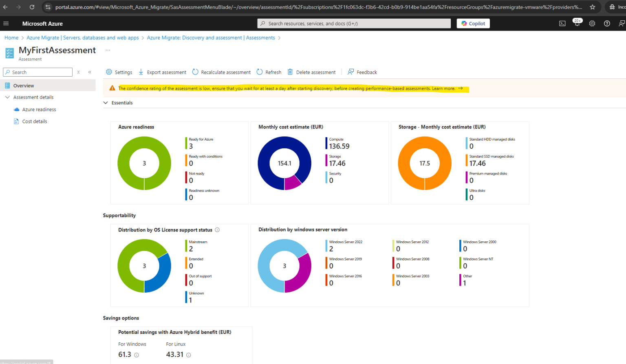Go to Home via the breadcrumb
Image resolution: width=626 pixels, height=364 pixels.
pos(11,38)
